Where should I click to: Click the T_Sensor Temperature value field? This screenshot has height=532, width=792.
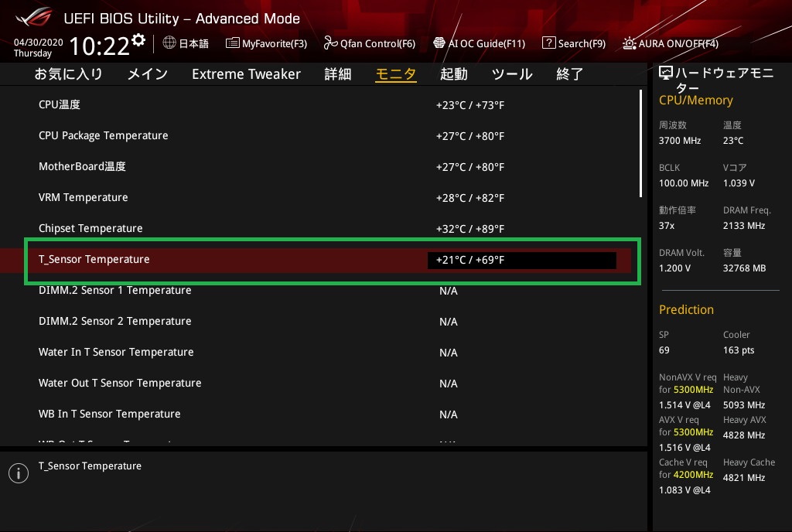(x=522, y=260)
